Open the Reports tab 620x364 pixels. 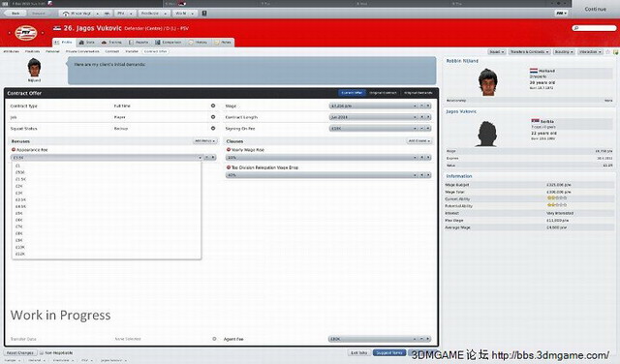tap(139, 42)
